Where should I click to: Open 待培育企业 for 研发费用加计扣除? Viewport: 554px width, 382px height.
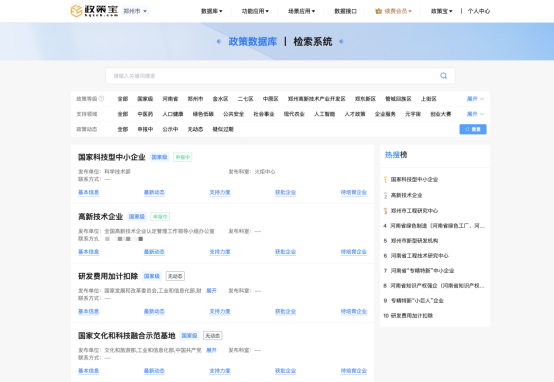[354, 311]
